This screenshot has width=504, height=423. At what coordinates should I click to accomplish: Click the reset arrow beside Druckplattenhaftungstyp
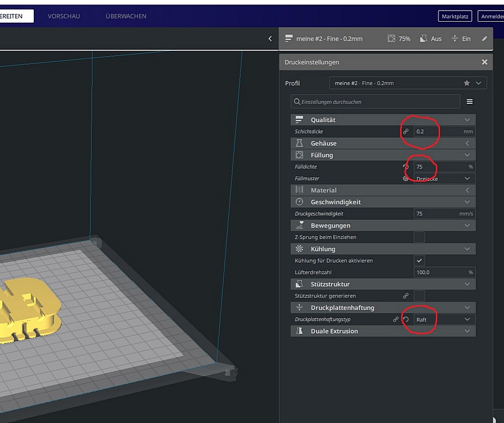(406, 319)
